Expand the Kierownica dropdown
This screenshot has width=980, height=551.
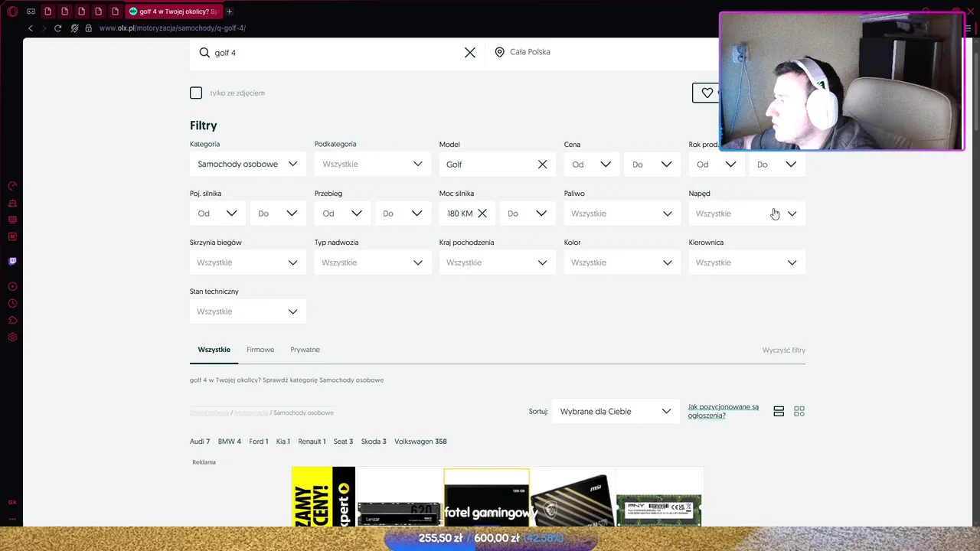click(747, 262)
